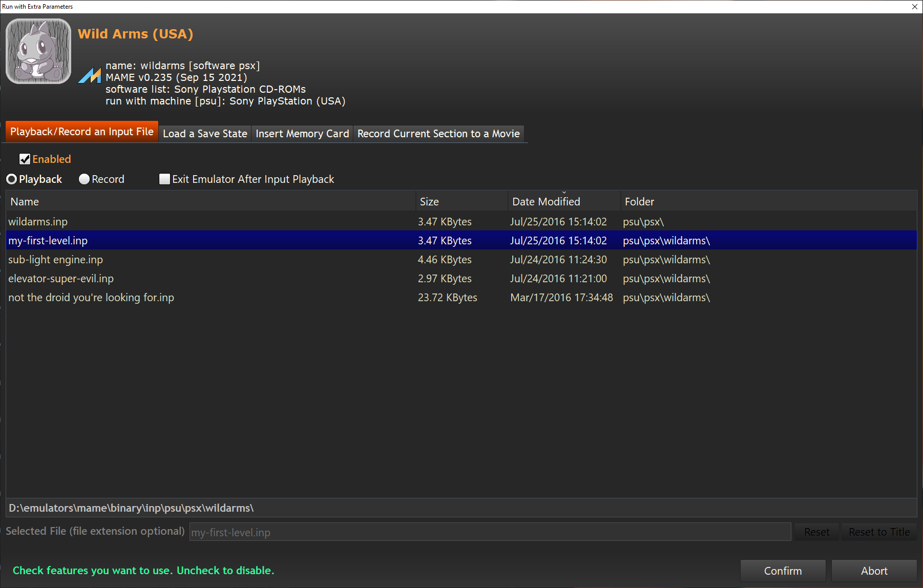Select sub-light engine.inp in the list
923x588 pixels.
click(x=55, y=260)
